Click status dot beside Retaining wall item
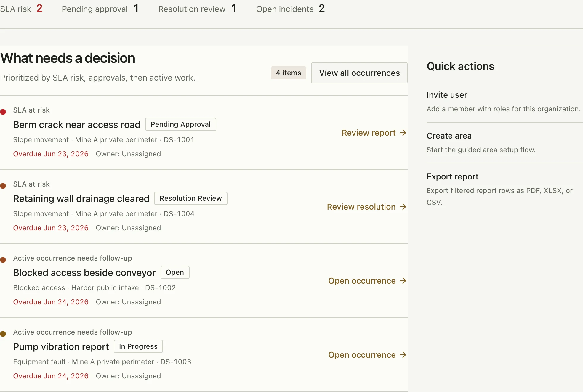Image resolution: width=583 pixels, height=392 pixels. (x=3, y=186)
